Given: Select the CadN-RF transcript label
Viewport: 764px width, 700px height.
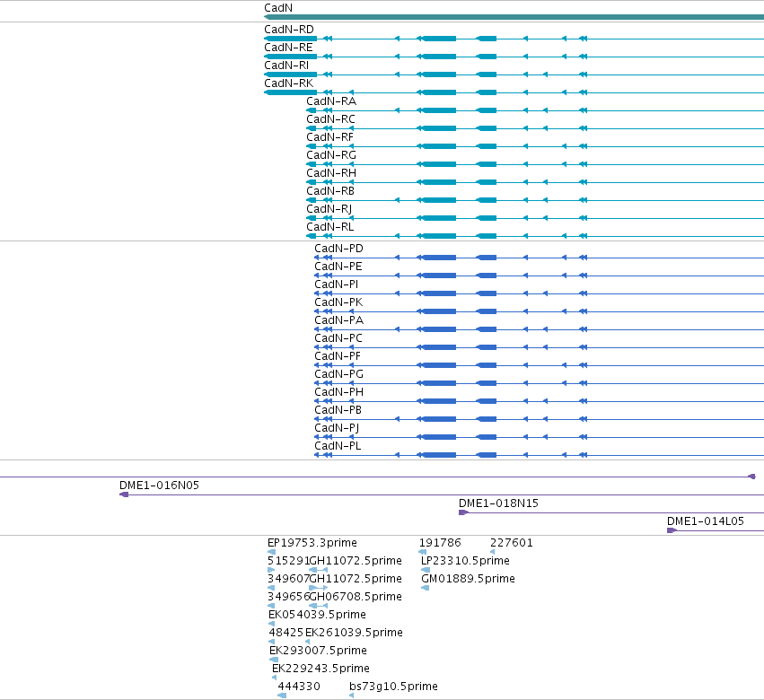Looking at the screenshot, I should [x=329, y=137].
